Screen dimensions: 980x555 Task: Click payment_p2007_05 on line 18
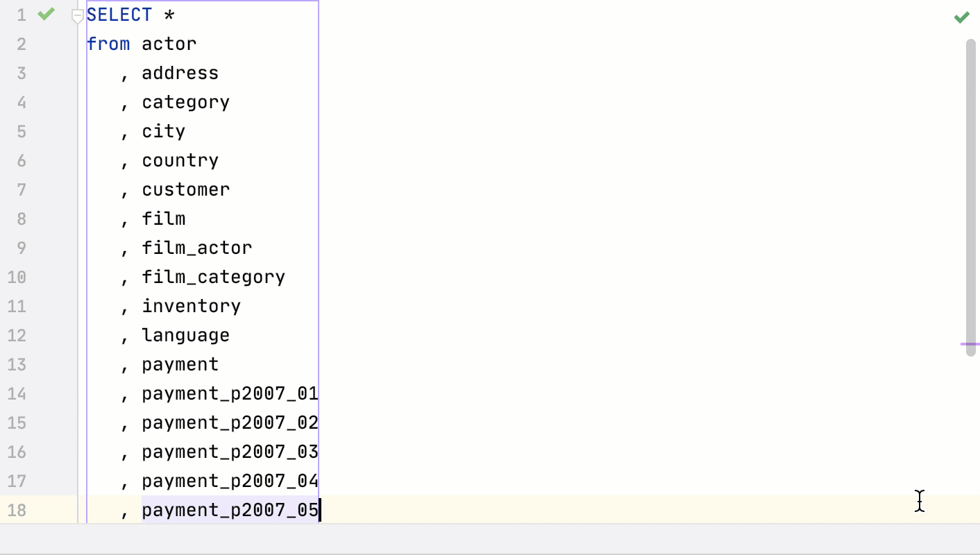(230, 510)
